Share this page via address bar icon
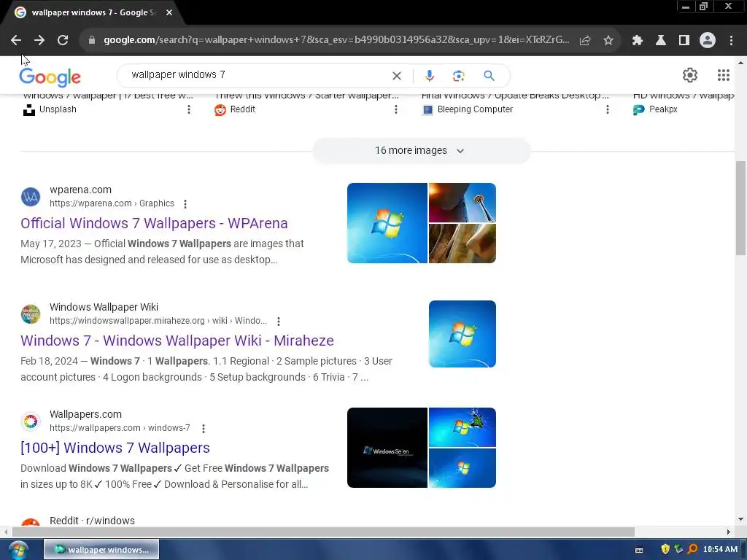The height and width of the screenshot is (560, 747). click(585, 41)
